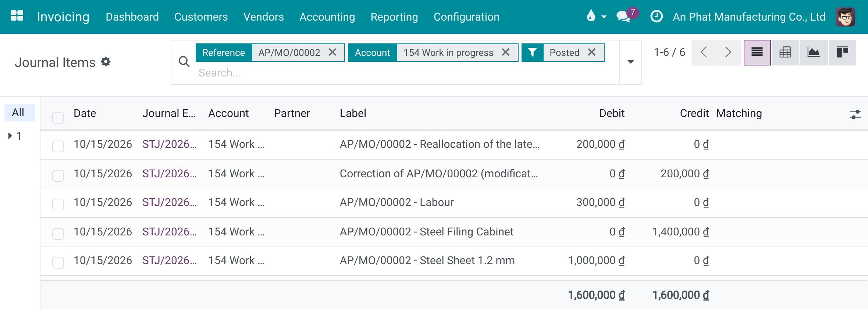
Task: Open the Customers menu
Action: click(201, 17)
